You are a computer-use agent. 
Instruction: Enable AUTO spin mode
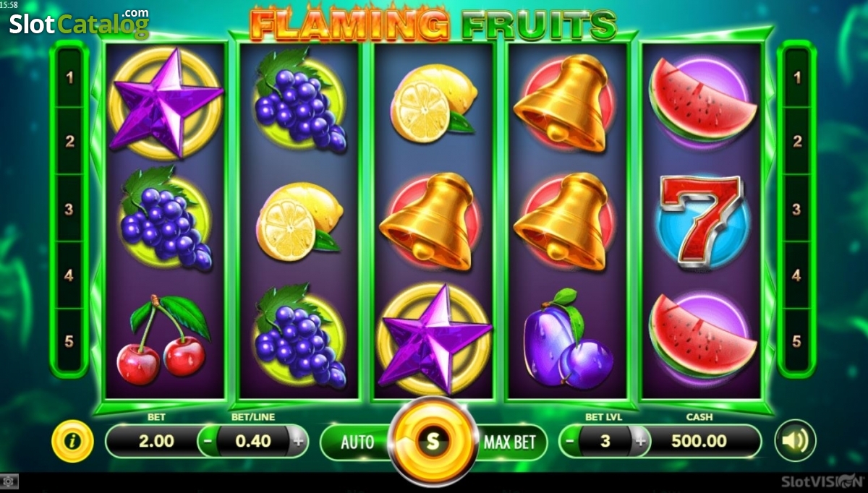coord(357,442)
